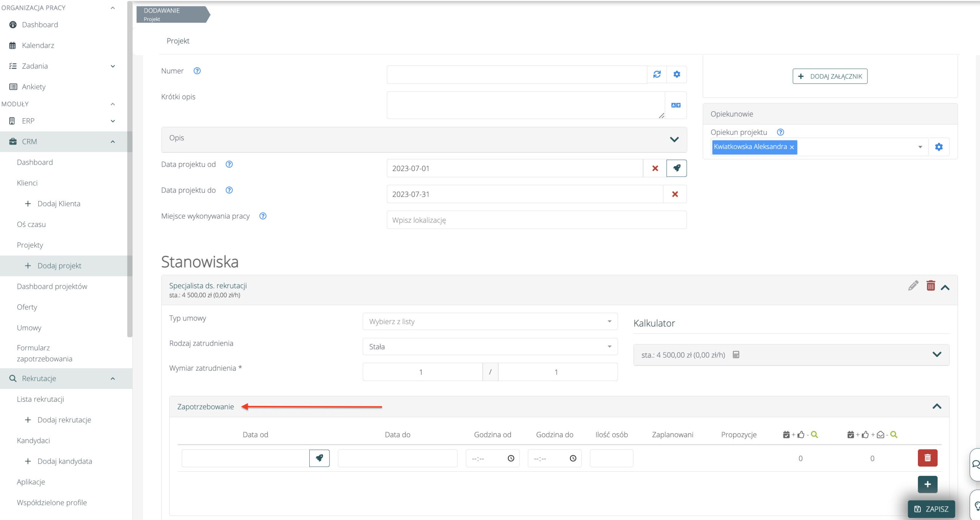The image size is (980, 520).
Task: Open the Rodzaj zatrudnienia dropdown
Action: tap(490, 347)
